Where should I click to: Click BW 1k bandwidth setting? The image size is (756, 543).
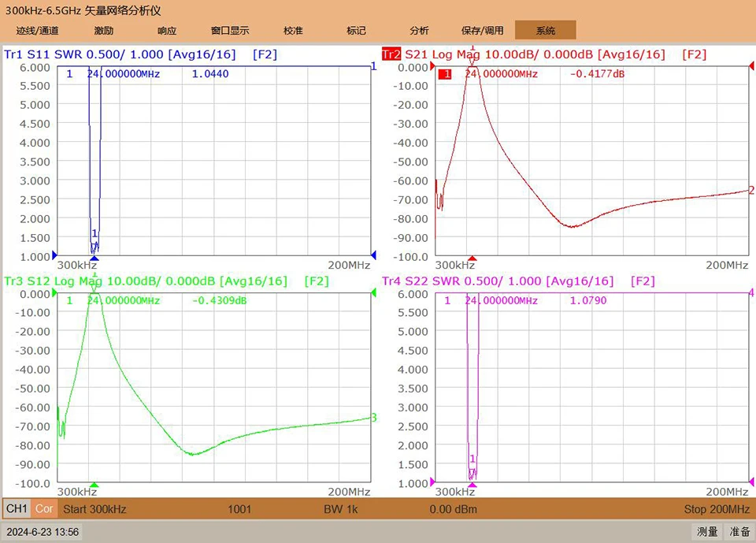pos(340,509)
